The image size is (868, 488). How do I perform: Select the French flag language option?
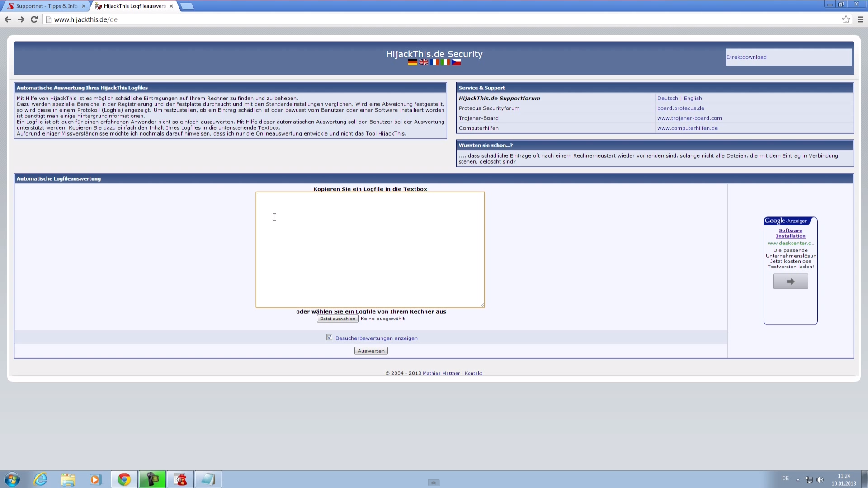(434, 62)
